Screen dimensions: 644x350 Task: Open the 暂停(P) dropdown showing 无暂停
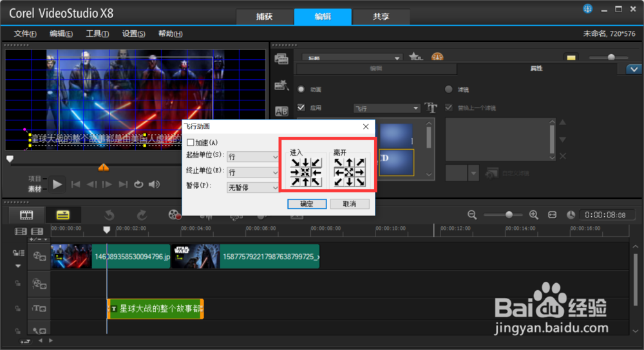253,187
